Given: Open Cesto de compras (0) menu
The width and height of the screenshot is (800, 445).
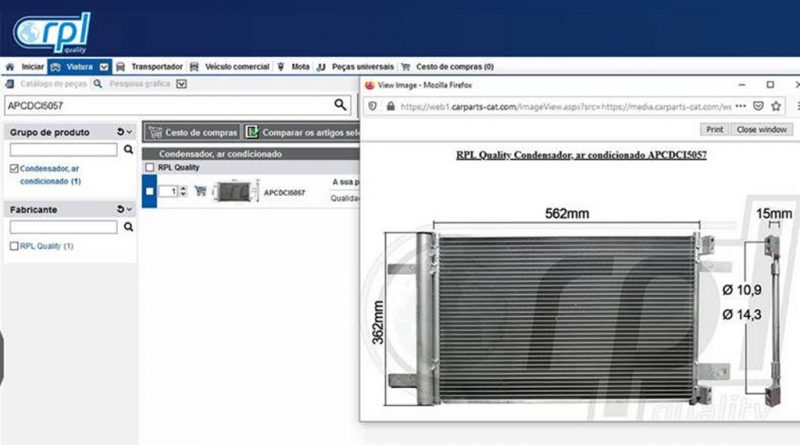Looking at the screenshot, I should coord(455,67).
